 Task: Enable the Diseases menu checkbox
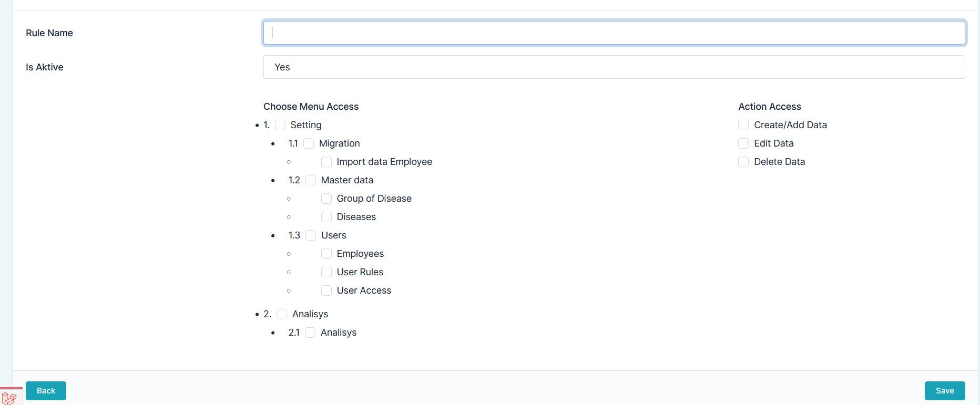click(326, 217)
